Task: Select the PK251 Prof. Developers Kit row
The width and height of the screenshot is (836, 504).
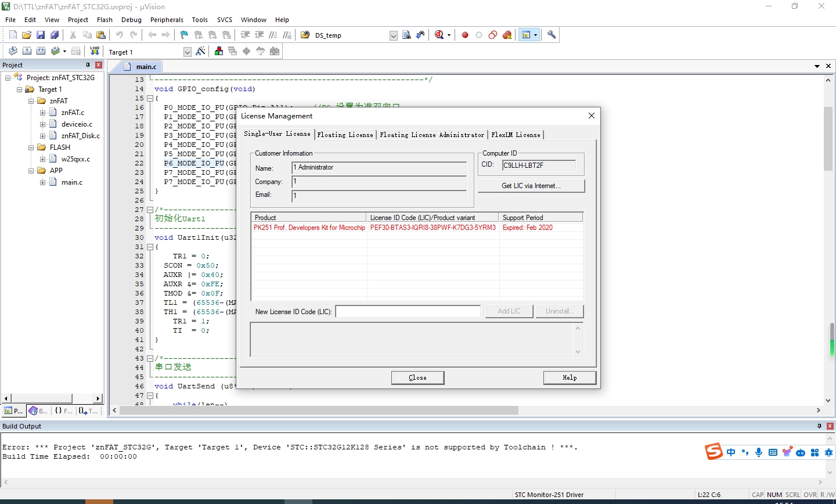Action: click(x=417, y=228)
